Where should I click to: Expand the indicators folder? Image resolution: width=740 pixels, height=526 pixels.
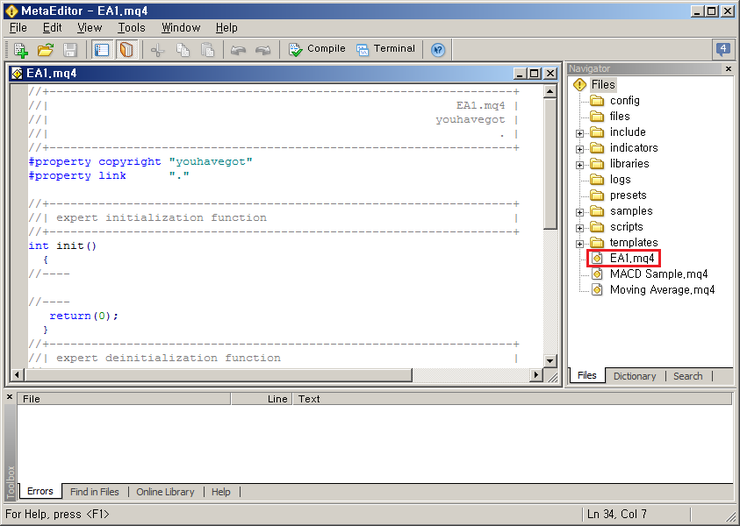point(580,149)
